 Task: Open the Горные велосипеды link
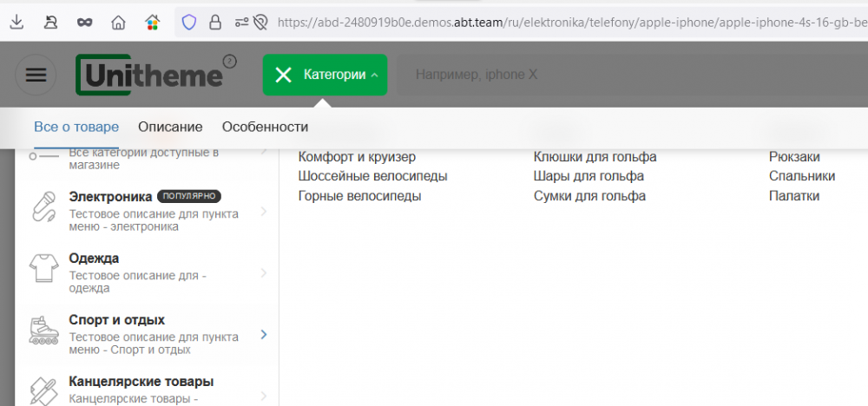(359, 196)
